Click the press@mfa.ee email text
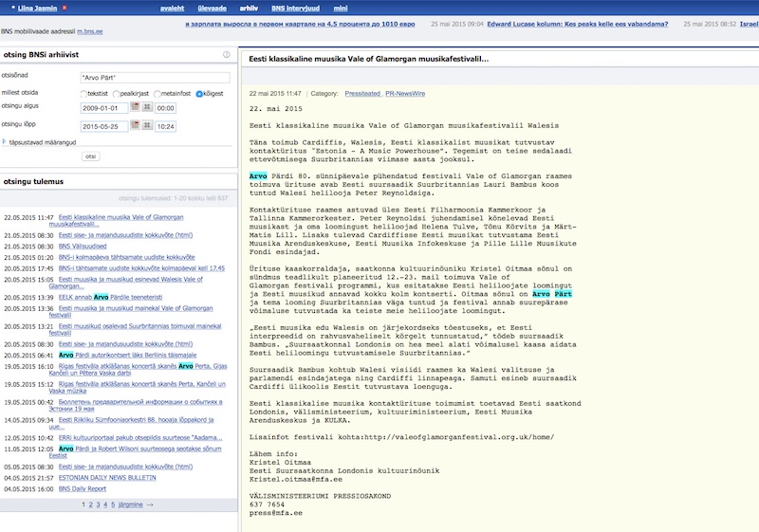 (276, 513)
